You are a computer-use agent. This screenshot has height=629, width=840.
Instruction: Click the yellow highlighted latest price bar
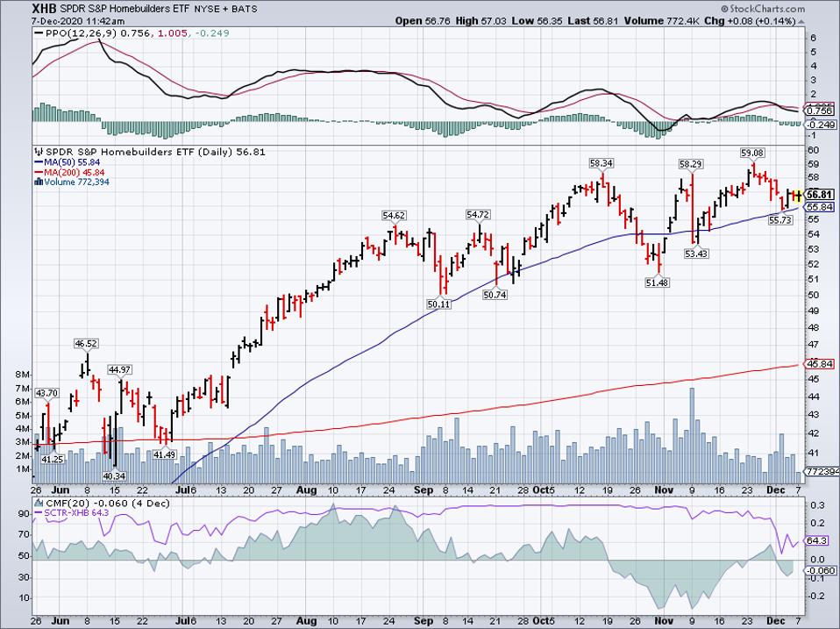(798, 195)
